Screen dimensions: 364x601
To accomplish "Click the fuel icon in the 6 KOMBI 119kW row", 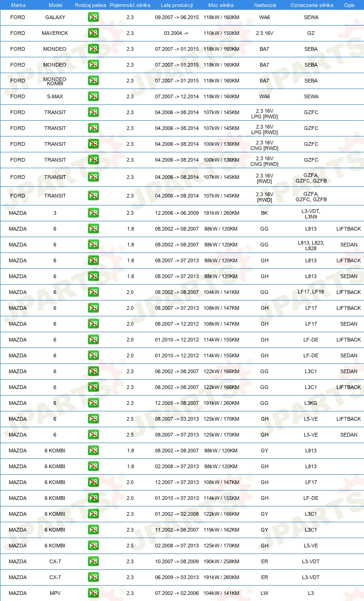I will 93,530.
